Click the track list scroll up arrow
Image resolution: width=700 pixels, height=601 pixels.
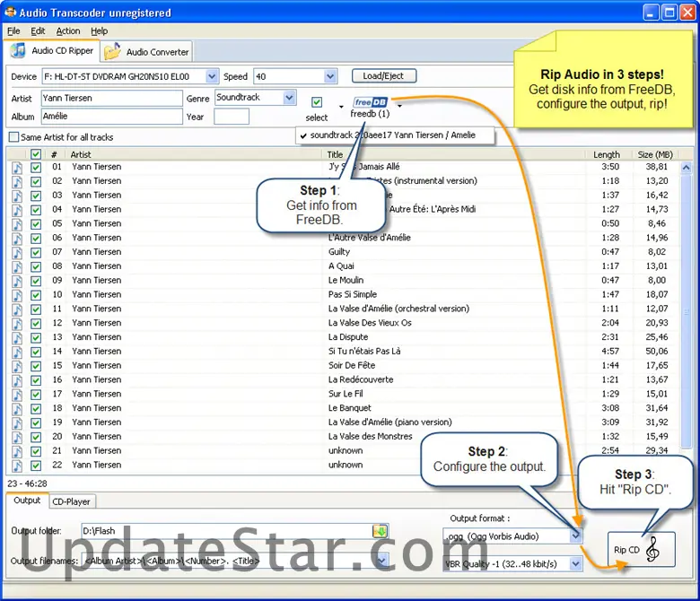click(x=687, y=168)
